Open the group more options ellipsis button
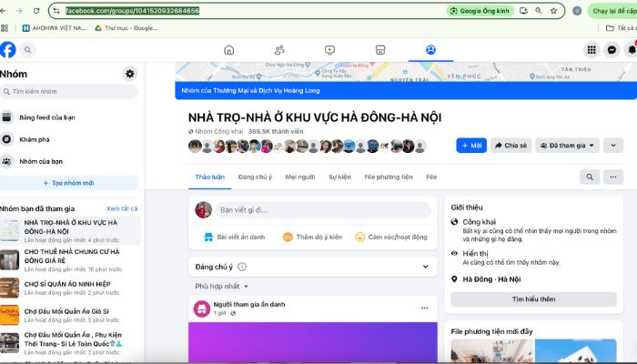This screenshot has height=364, width=637. (x=613, y=177)
